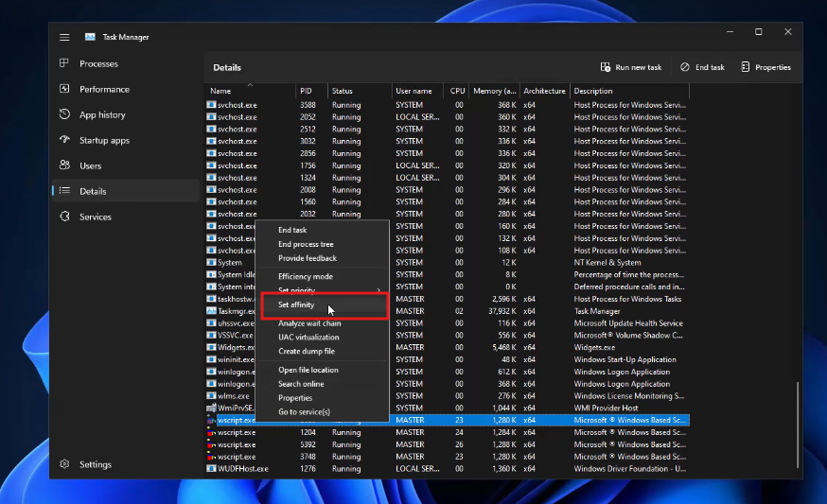Click the Run new task icon

coord(606,67)
